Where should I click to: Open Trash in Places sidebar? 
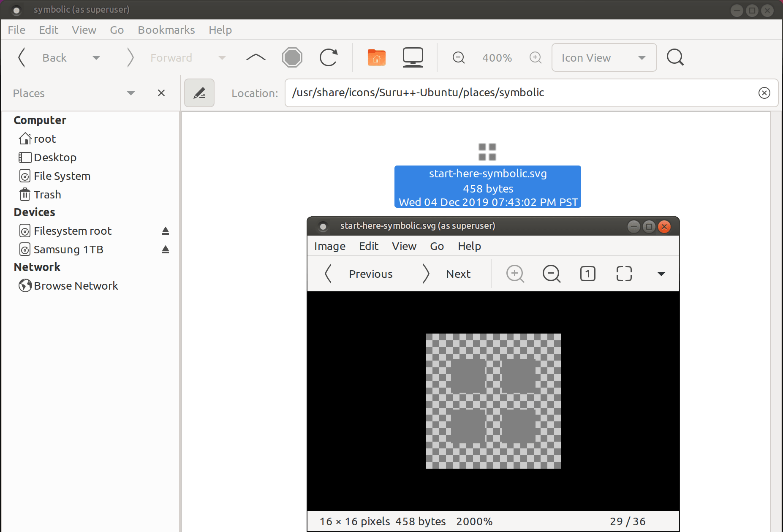point(40,195)
